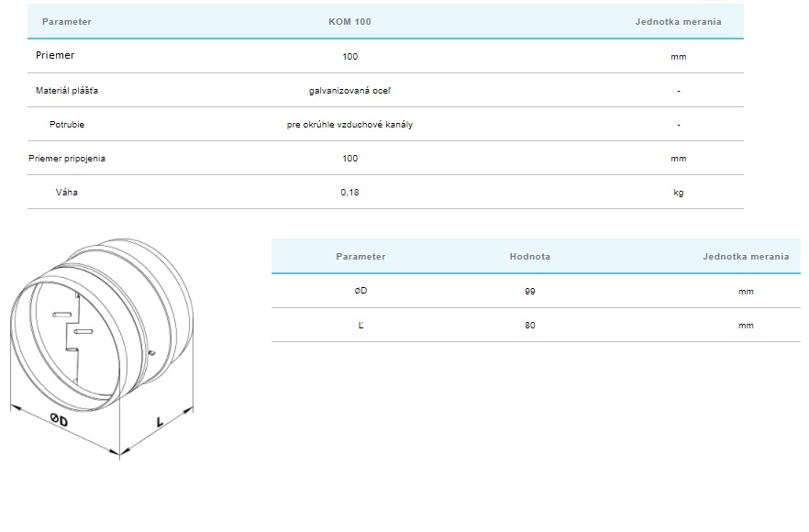Viewport: 809px width, 532px height.
Task: Click the L dimension label in drawing
Action: (161, 423)
